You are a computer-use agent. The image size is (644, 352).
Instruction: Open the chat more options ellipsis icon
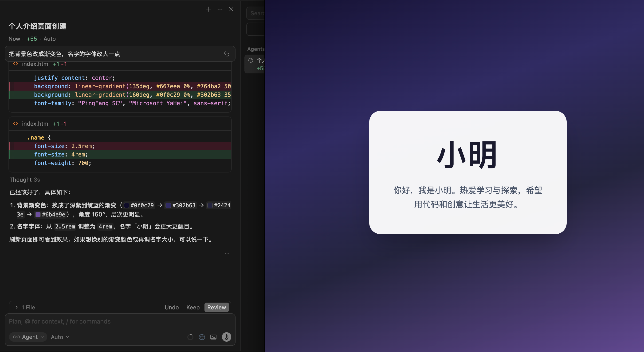coord(220,9)
